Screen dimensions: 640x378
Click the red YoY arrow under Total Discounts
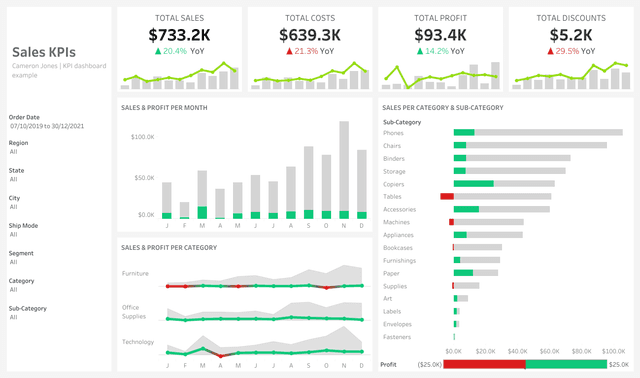(x=550, y=51)
